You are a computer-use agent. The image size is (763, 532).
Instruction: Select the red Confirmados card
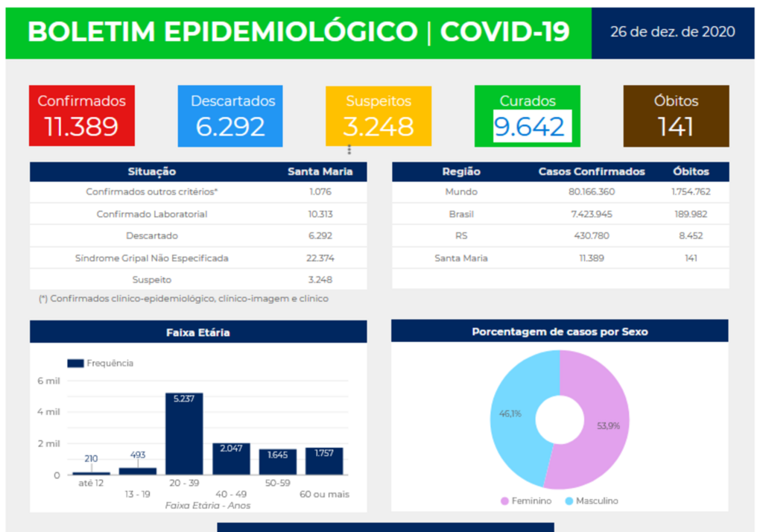pyautogui.click(x=81, y=115)
